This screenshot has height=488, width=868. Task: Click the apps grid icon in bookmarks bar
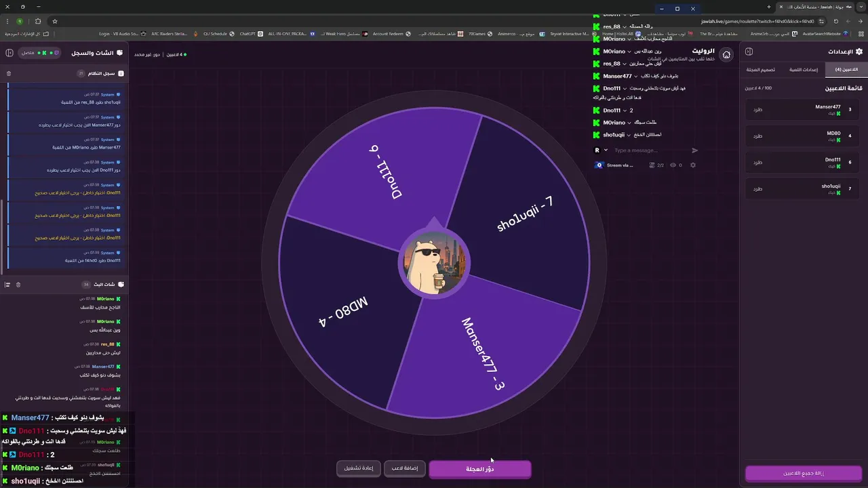[x=861, y=34]
